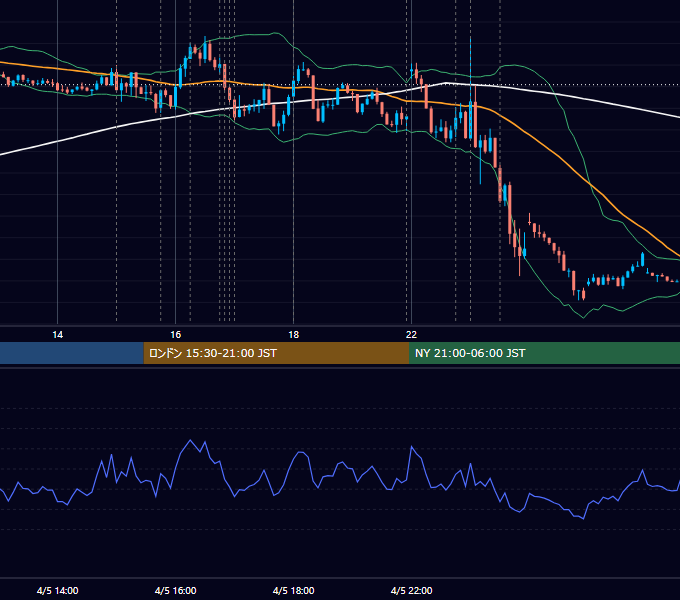
Task: Click the 22 time axis label
Action: 411,335
